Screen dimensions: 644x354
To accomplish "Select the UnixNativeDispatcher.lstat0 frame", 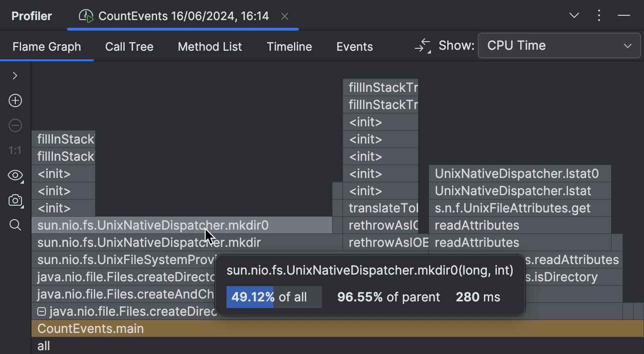I will click(520, 174).
